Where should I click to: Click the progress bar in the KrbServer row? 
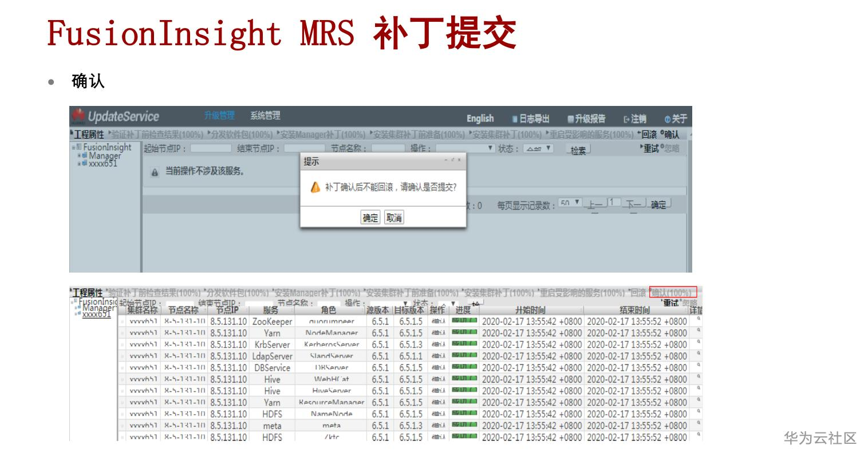[x=464, y=344]
